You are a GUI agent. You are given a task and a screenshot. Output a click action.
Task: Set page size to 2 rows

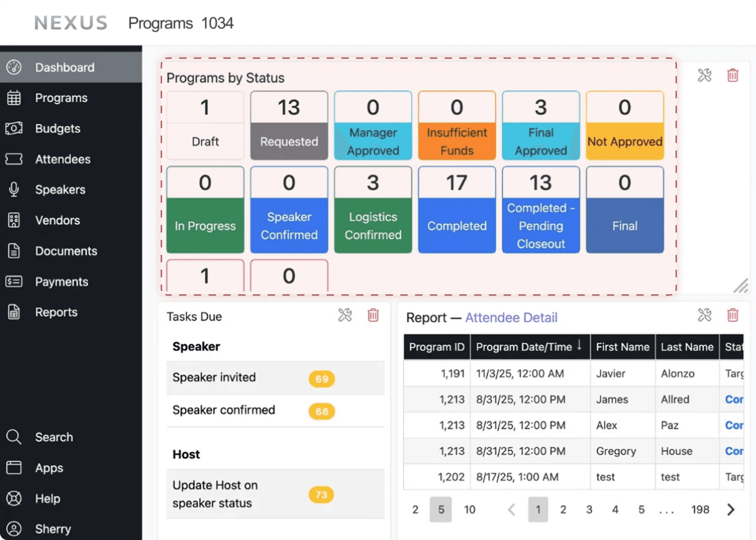pyautogui.click(x=415, y=509)
